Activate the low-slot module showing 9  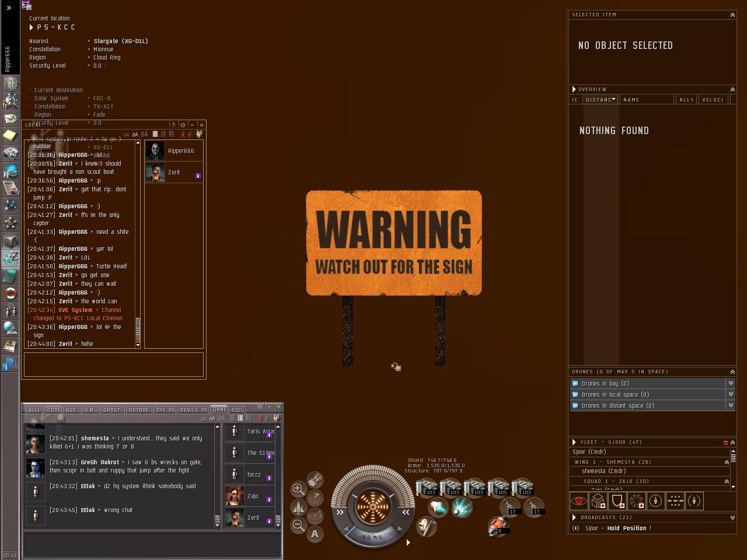498,526
